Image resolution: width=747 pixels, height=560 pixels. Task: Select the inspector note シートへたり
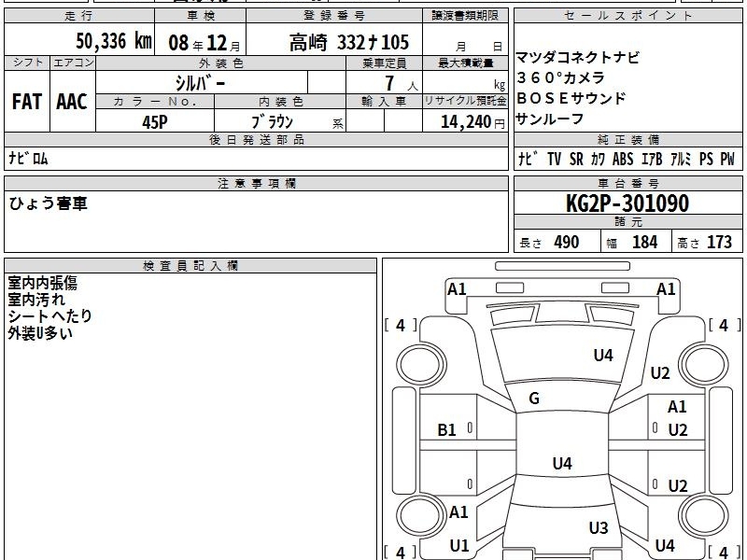click(49, 316)
